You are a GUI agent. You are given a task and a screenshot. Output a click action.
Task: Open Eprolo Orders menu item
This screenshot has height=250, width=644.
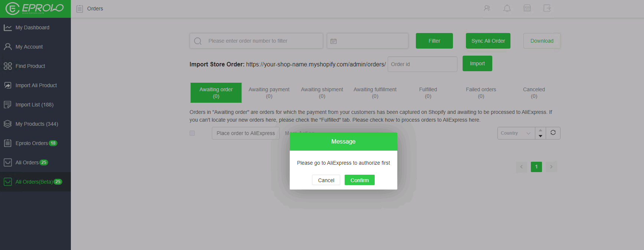[35, 143]
